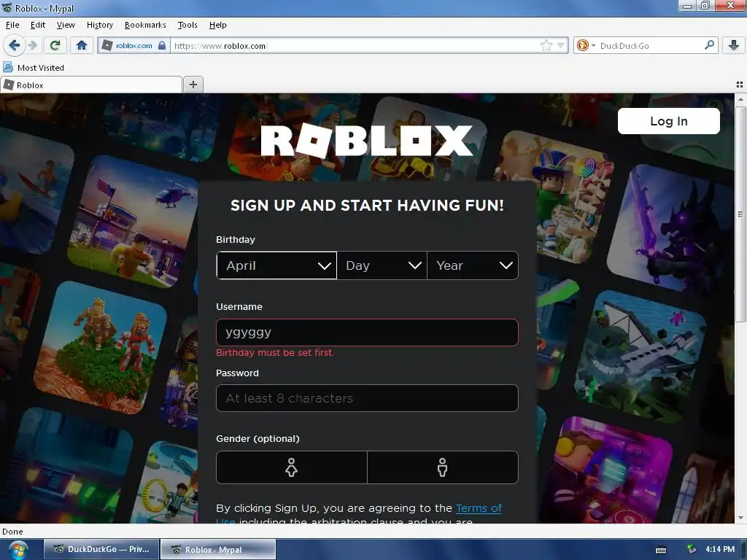Click the scrollbar up arrow

pyautogui.click(x=740, y=99)
